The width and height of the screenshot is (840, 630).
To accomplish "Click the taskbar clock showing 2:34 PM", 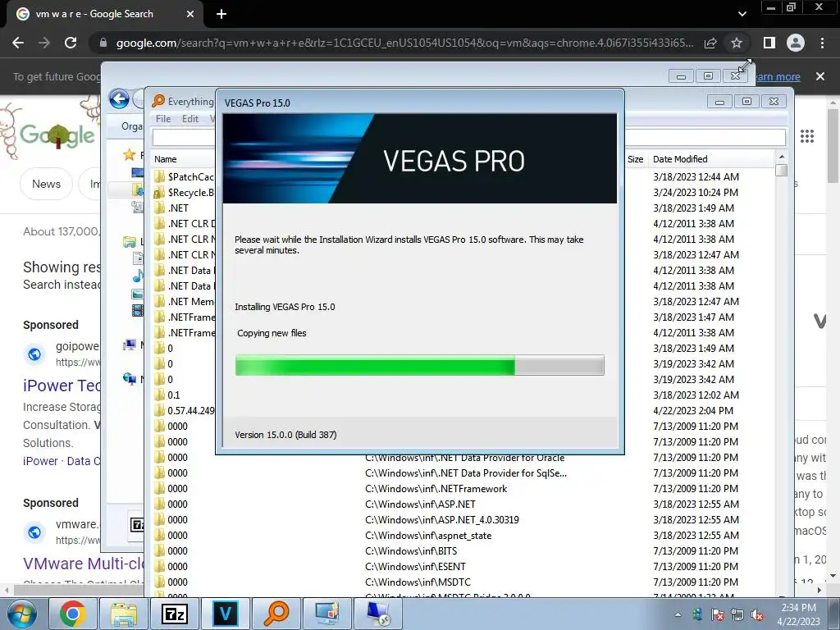I will pyautogui.click(x=798, y=614).
